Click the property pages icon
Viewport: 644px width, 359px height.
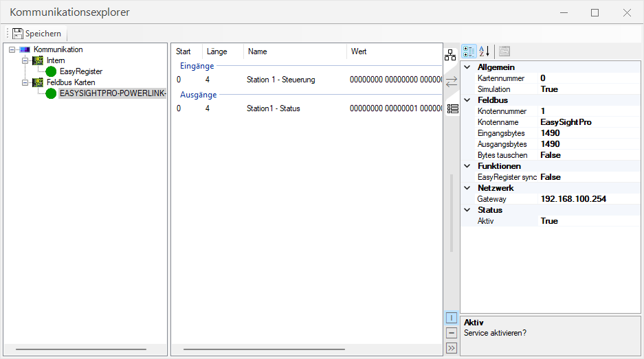pyautogui.click(x=504, y=51)
